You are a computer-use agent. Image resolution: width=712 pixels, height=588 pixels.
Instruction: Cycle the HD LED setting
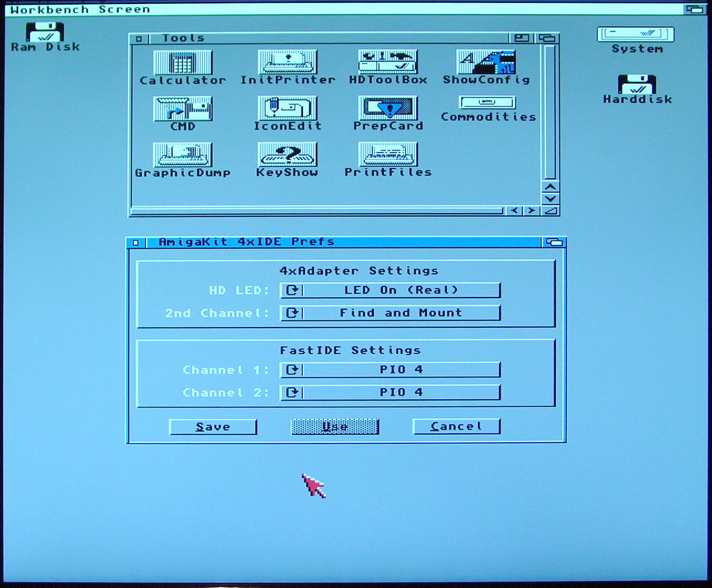coord(390,290)
